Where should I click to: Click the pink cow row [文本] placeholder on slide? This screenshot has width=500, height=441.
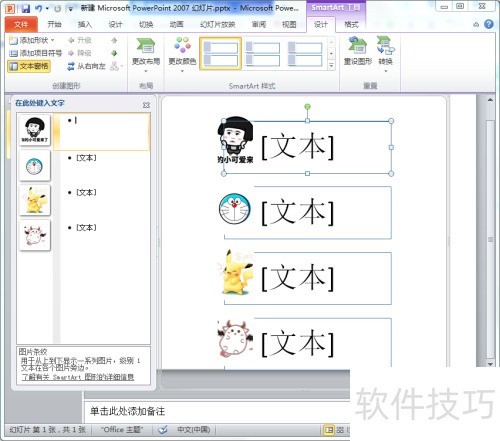click(x=298, y=343)
